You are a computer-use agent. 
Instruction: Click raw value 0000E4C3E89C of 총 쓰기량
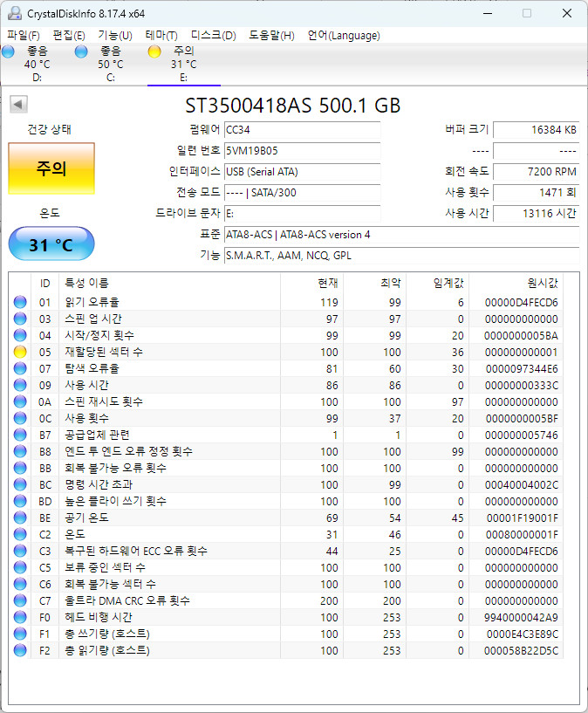[x=522, y=634]
